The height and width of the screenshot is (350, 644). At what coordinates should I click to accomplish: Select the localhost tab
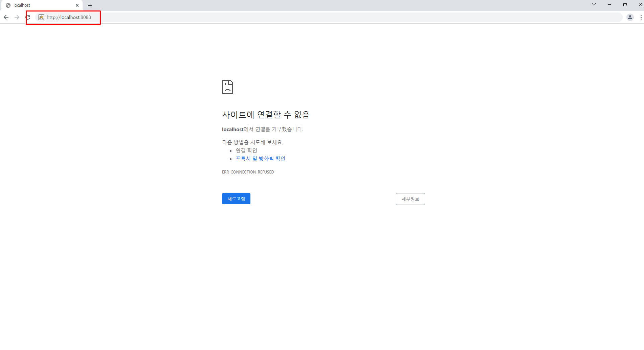[x=42, y=5]
